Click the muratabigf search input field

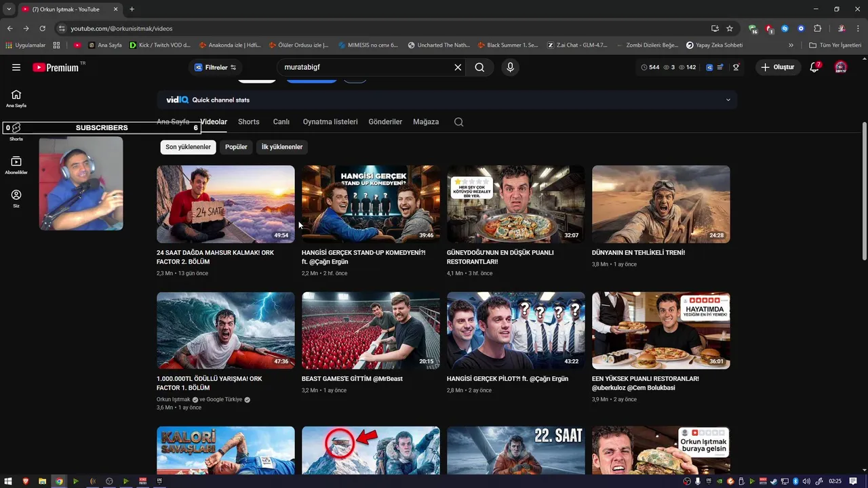tap(366, 67)
